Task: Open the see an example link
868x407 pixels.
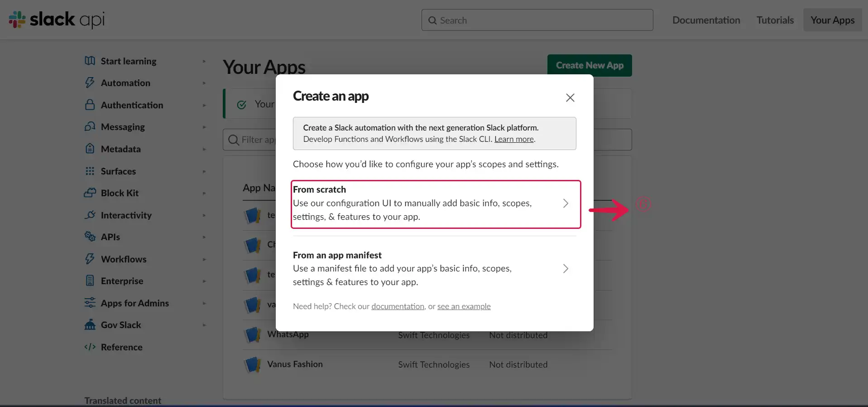Action: tap(464, 306)
